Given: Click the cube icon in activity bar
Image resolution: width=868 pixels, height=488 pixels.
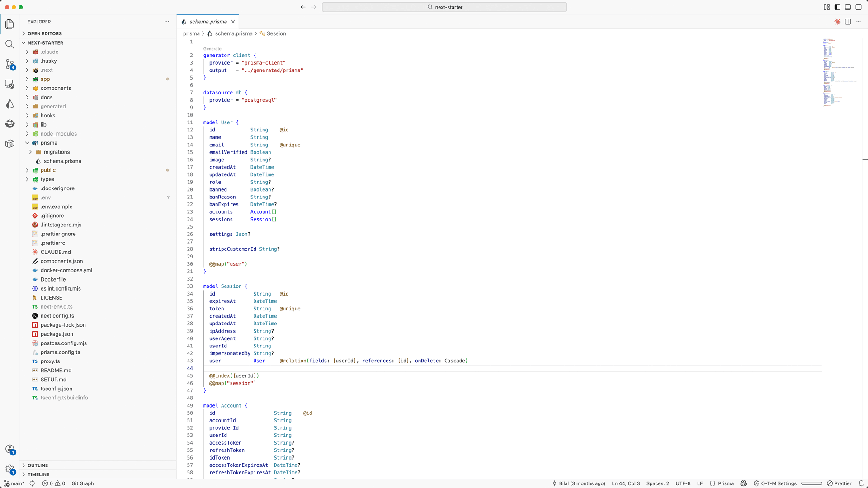Looking at the screenshot, I should point(9,144).
